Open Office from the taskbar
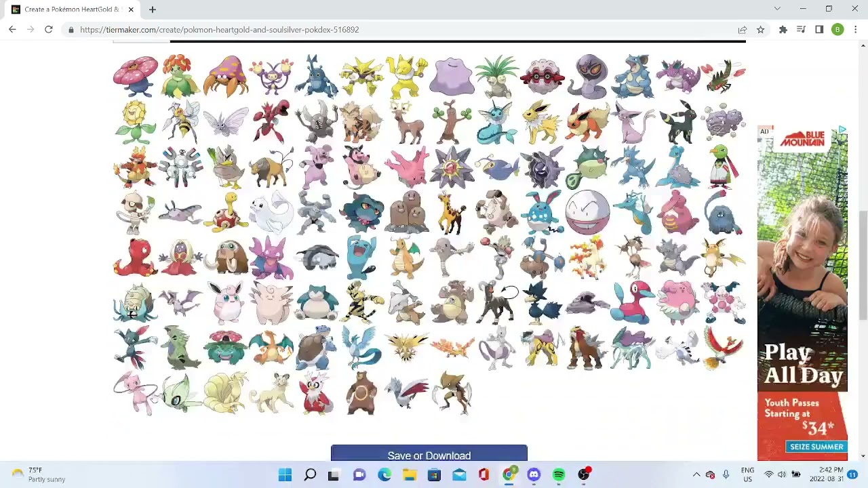This screenshot has height=488, width=868. click(484, 474)
